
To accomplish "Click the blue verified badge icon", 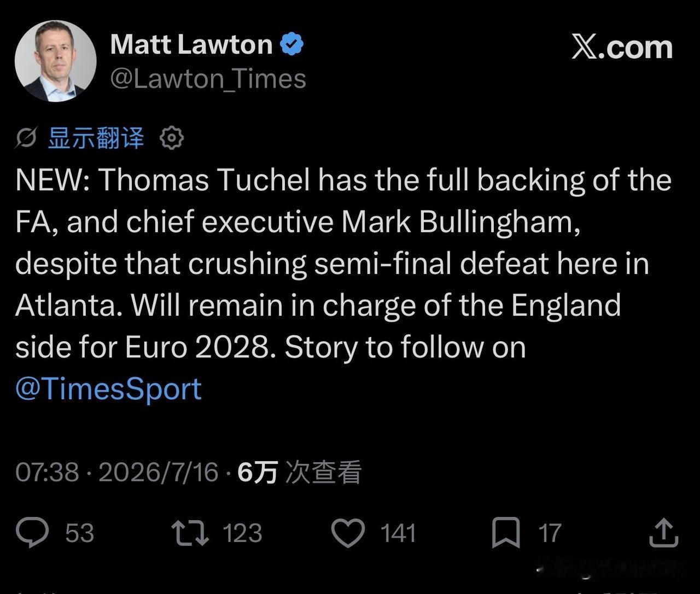I will coord(292,44).
